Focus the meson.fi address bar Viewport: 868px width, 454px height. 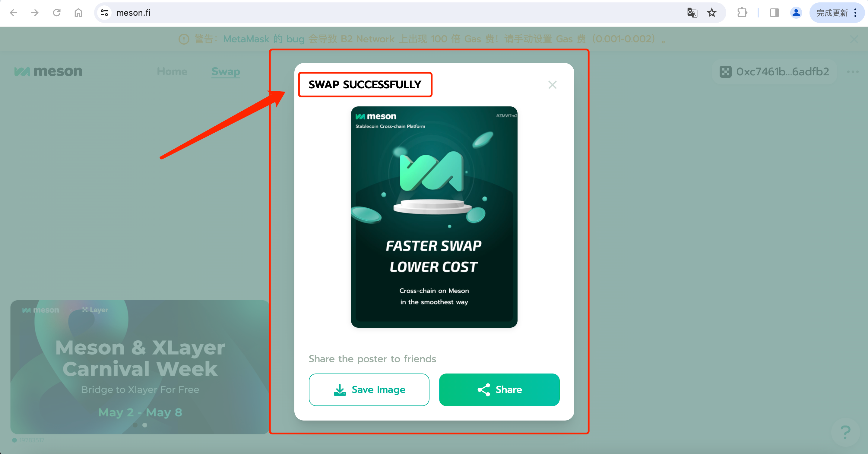tap(388, 13)
